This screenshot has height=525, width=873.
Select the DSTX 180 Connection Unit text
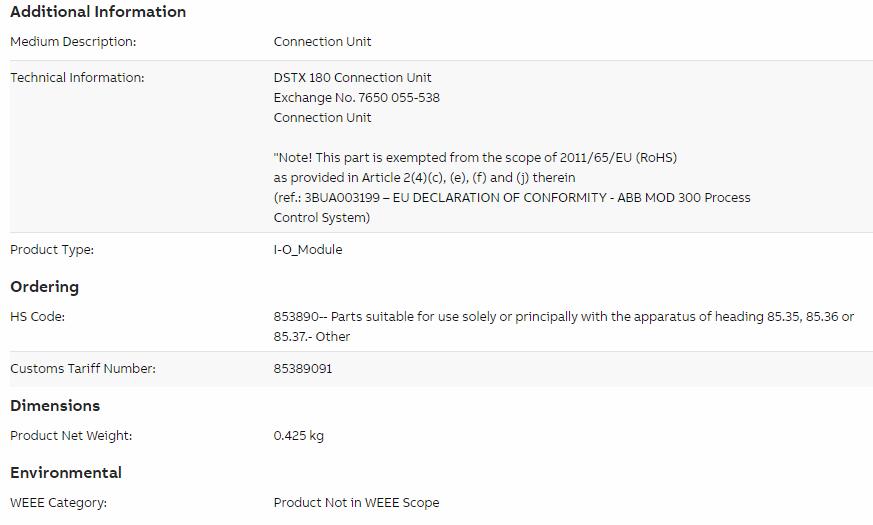pos(352,77)
